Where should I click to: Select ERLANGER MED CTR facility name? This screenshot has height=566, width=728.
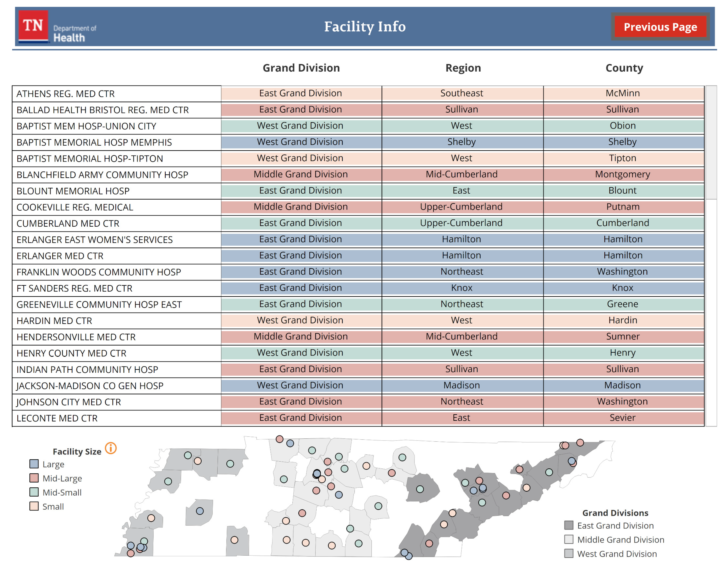(x=60, y=256)
